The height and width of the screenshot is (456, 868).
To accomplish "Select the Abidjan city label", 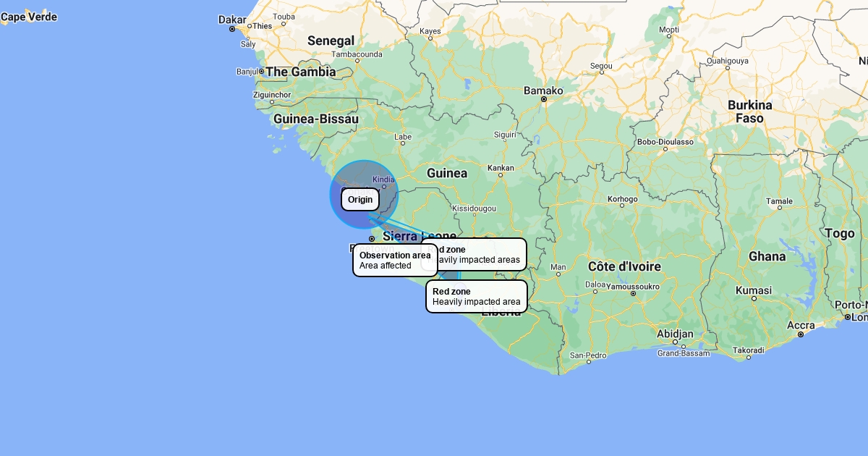I will [x=675, y=334].
